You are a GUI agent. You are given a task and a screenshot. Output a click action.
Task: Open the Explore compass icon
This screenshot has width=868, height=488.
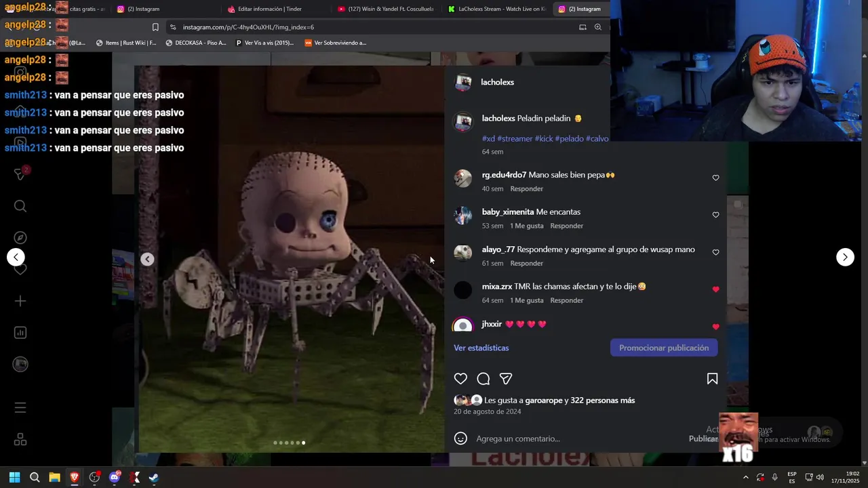coord(20,238)
